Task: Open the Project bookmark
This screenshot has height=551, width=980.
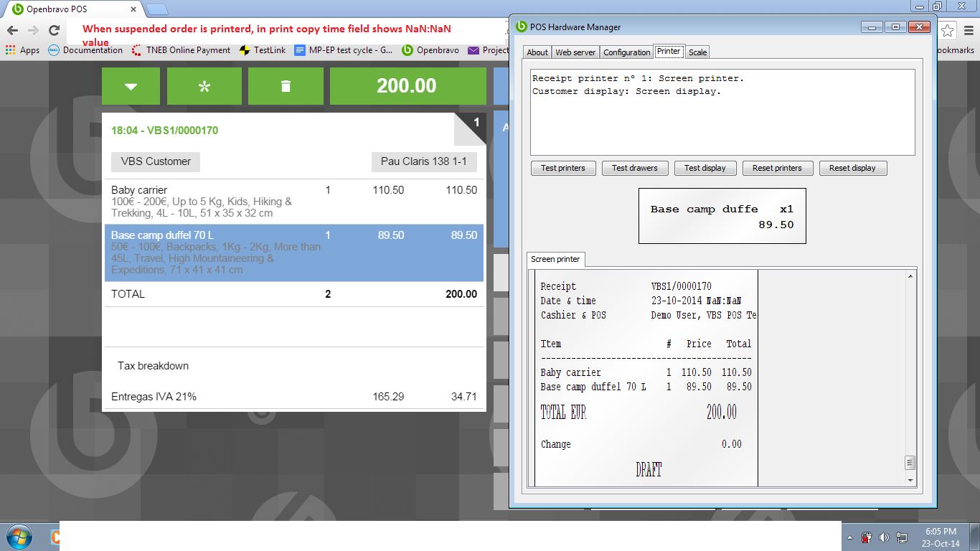Action: [x=489, y=50]
